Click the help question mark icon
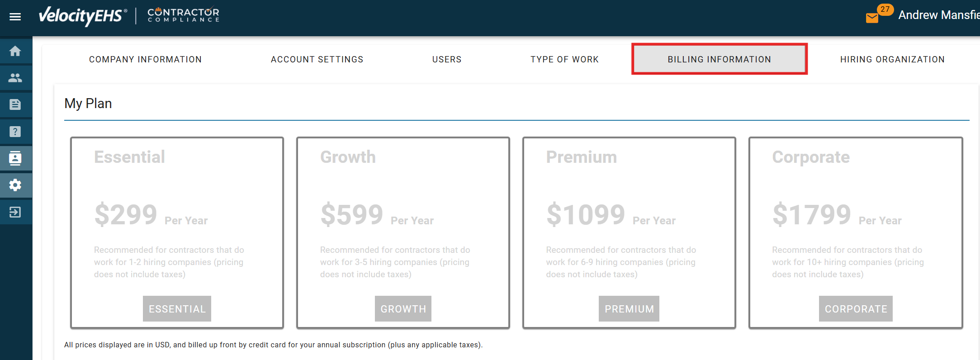Image resolution: width=980 pixels, height=360 pixels. [x=15, y=132]
